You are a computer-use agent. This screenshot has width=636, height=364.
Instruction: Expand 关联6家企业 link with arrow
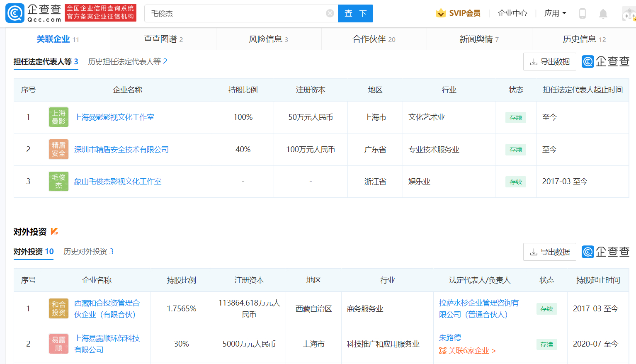click(x=472, y=351)
